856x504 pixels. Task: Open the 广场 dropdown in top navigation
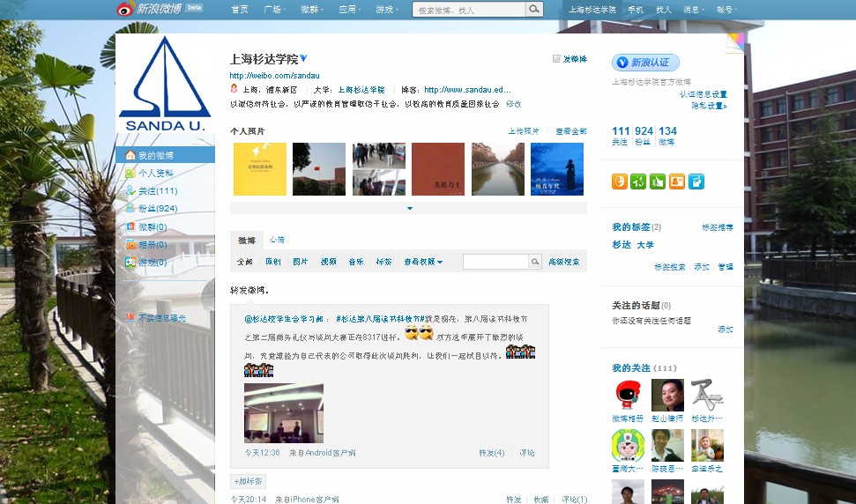click(x=274, y=10)
